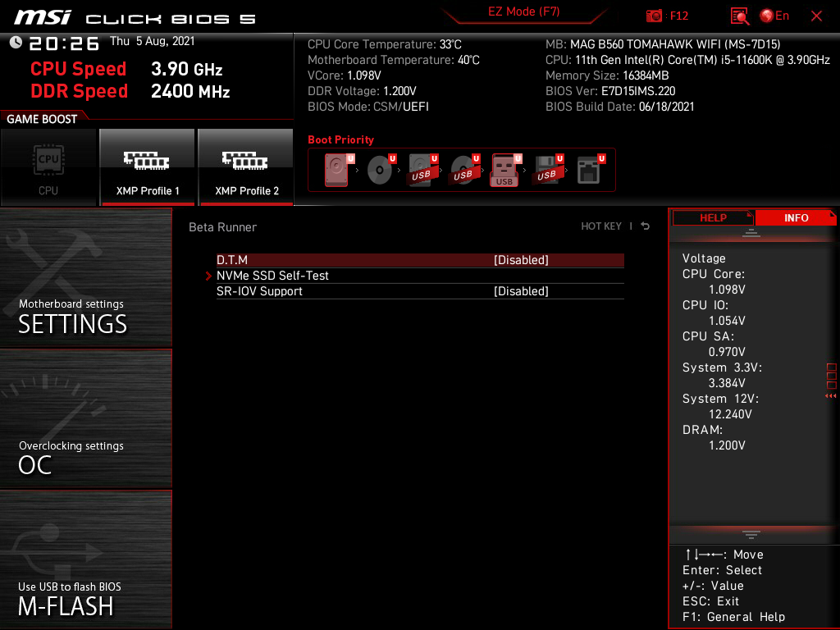Enable XMP Profile 2
The image size is (840, 630).
(246, 167)
